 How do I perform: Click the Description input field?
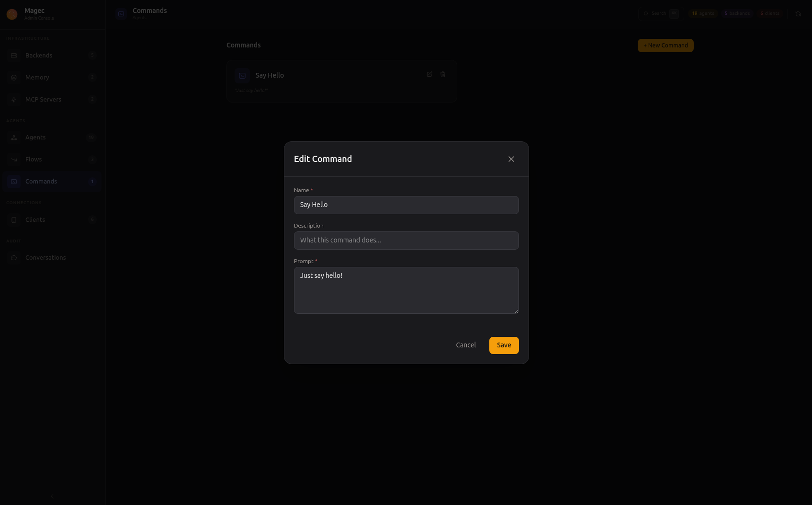click(x=406, y=240)
